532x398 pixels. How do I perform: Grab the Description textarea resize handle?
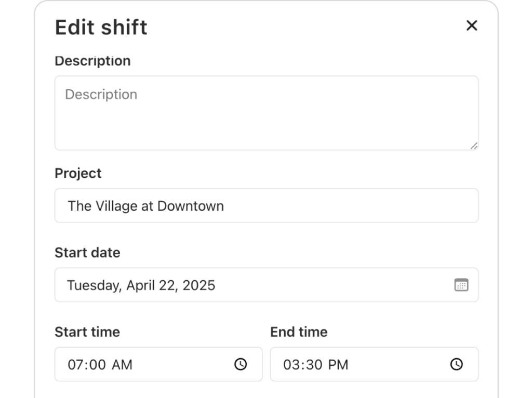(474, 146)
